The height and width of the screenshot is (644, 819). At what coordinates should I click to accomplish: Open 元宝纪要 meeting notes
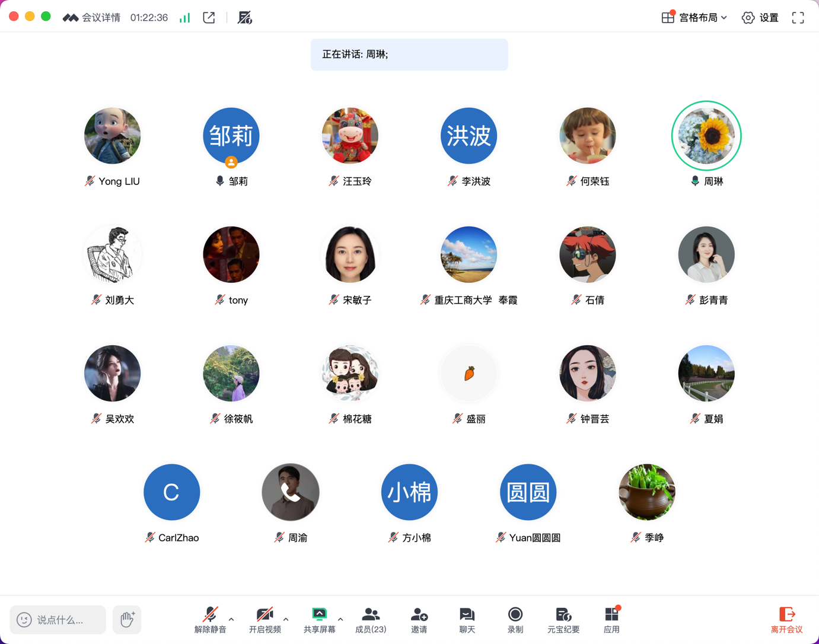click(563, 620)
